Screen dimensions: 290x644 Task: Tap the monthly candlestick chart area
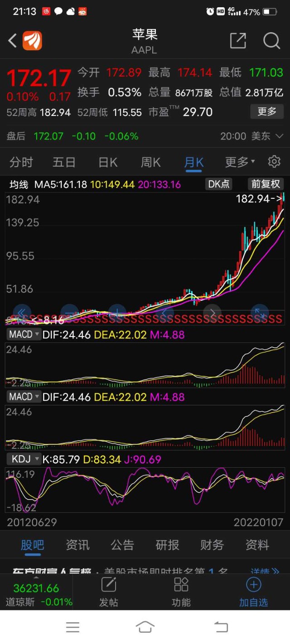(145, 258)
